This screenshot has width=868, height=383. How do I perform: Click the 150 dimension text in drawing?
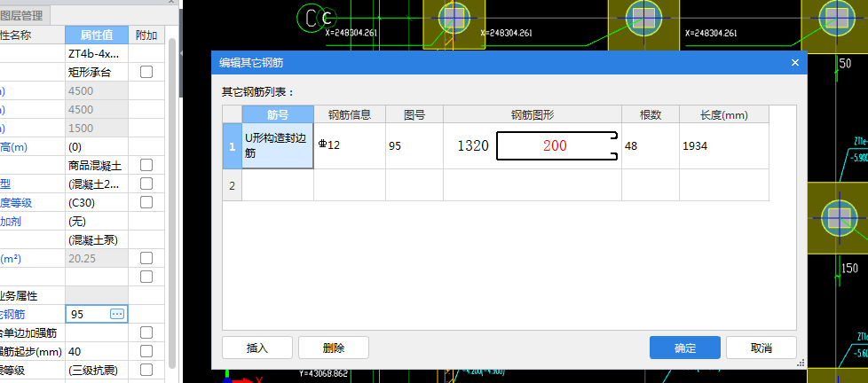click(x=848, y=269)
